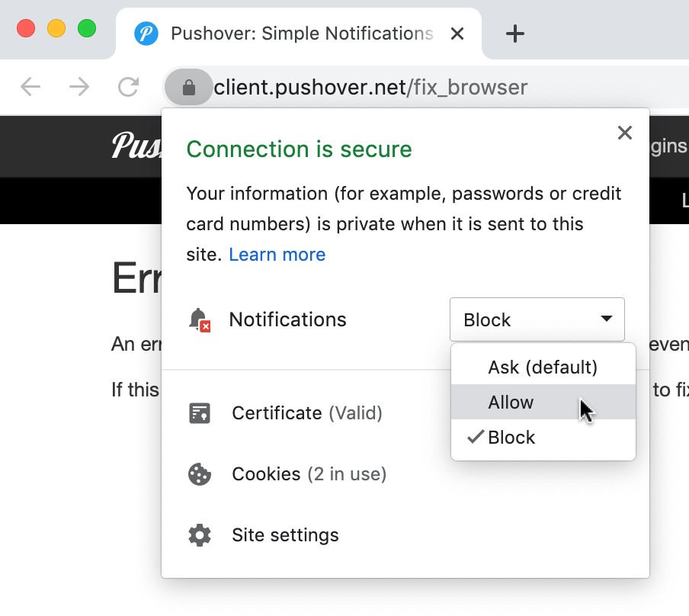This screenshot has width=689, height=616.
Task: Open the Learn more link
Action: click(x=277, y=254)
